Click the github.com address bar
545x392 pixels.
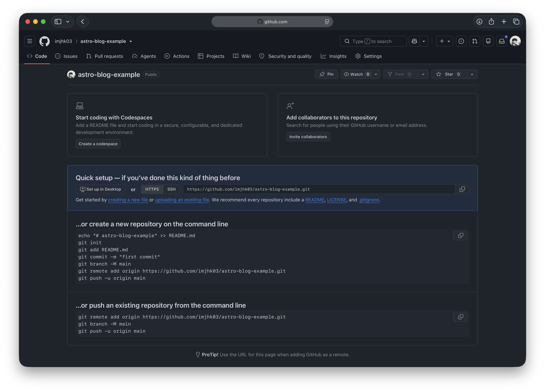click(272, 22)
